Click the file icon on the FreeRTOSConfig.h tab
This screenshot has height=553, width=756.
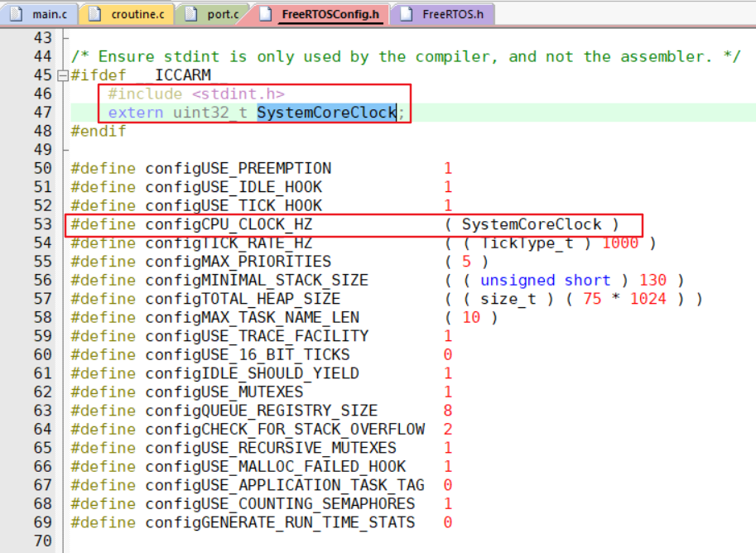pos(263,13)
